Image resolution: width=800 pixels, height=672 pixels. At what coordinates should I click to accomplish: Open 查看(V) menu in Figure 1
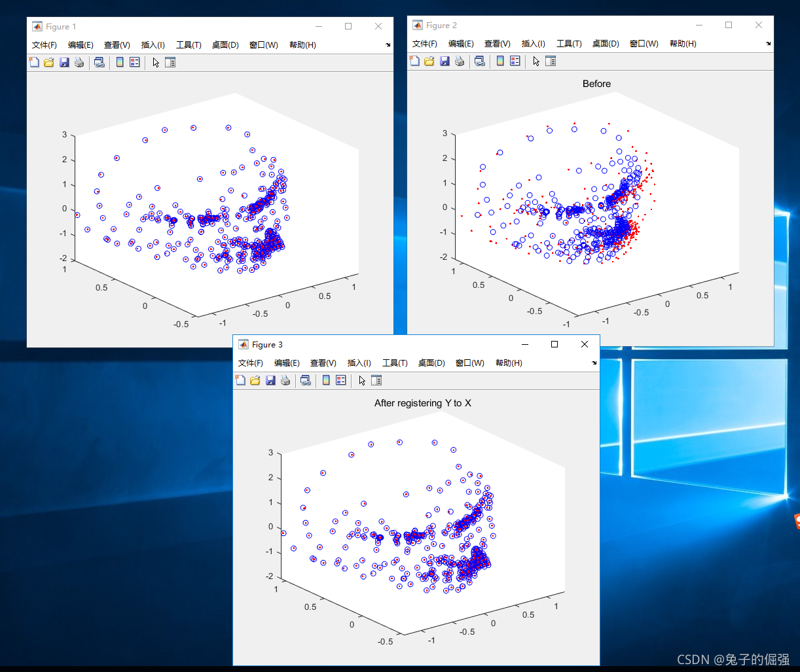pos(117,45)
